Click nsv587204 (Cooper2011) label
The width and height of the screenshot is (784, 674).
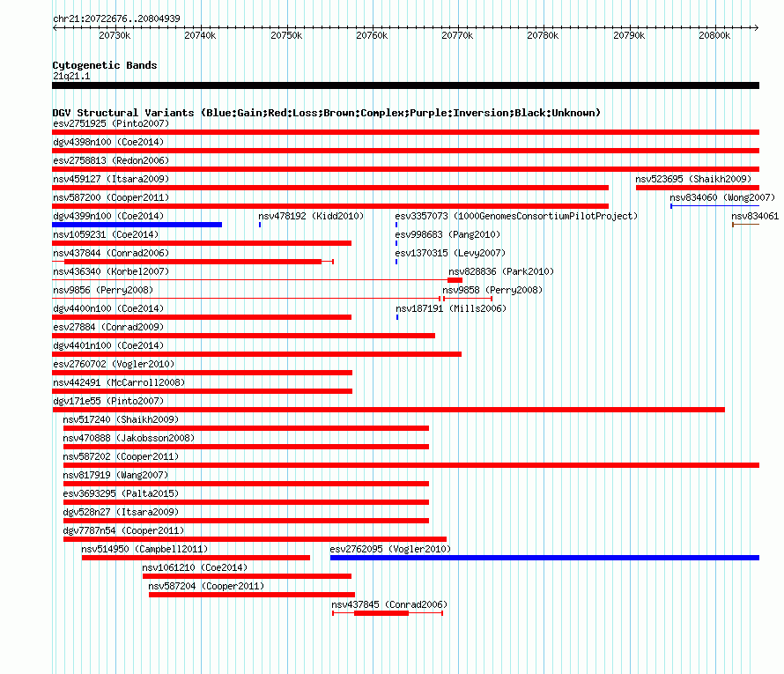point(206,586)
